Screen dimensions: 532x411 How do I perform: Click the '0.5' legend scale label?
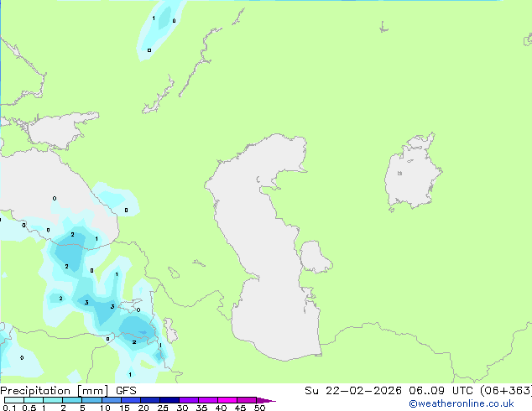click(29, 408)
